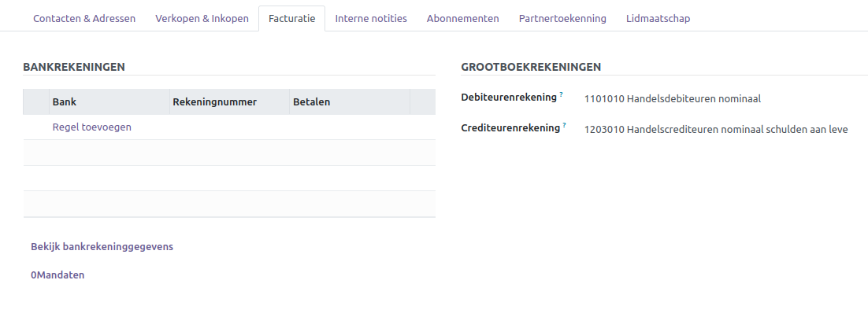Image resolution: width=868 pixels, height=317 pixels.
Task: Open Bekijk bankrekeninggegevens
Action: click(x=102, y=246)
